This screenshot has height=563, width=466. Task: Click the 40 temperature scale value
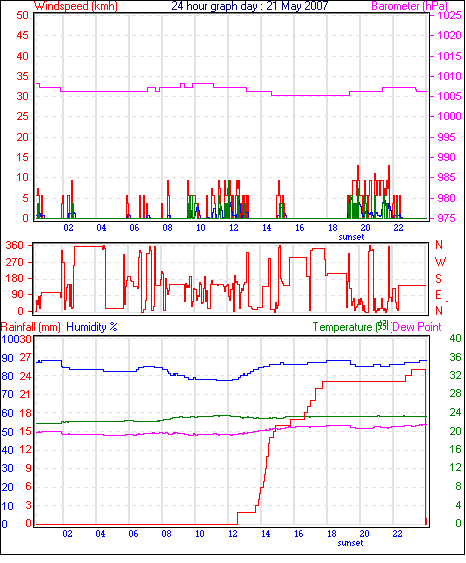click(x=455, y=338)
